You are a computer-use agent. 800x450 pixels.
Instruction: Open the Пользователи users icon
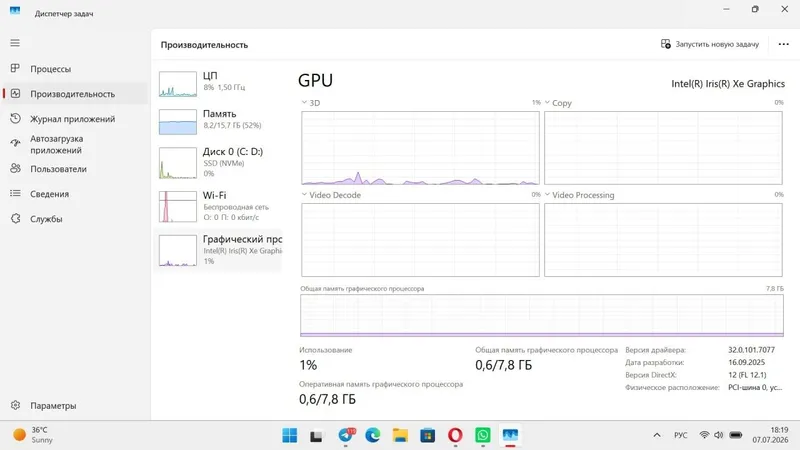[x=15, y=168]
